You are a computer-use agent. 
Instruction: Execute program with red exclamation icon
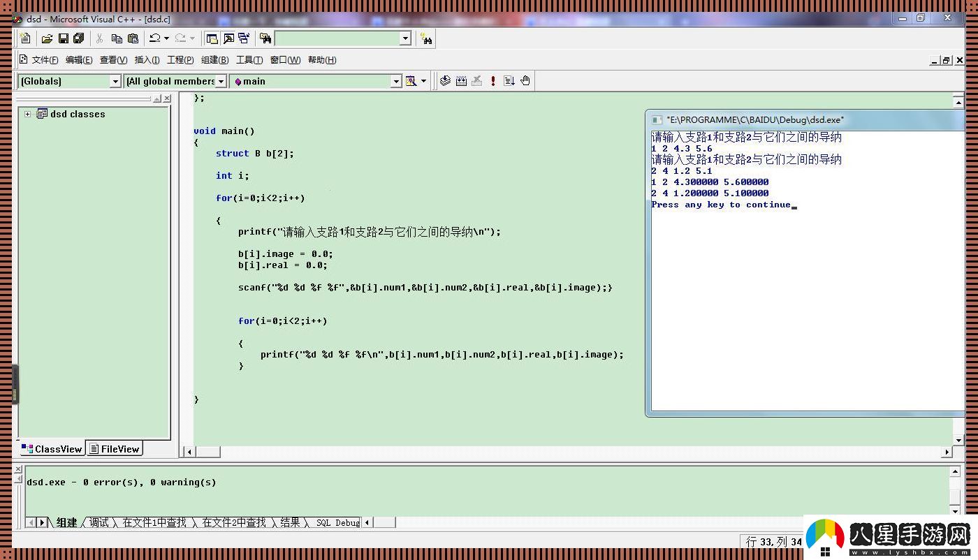click(x=493, y=81)
